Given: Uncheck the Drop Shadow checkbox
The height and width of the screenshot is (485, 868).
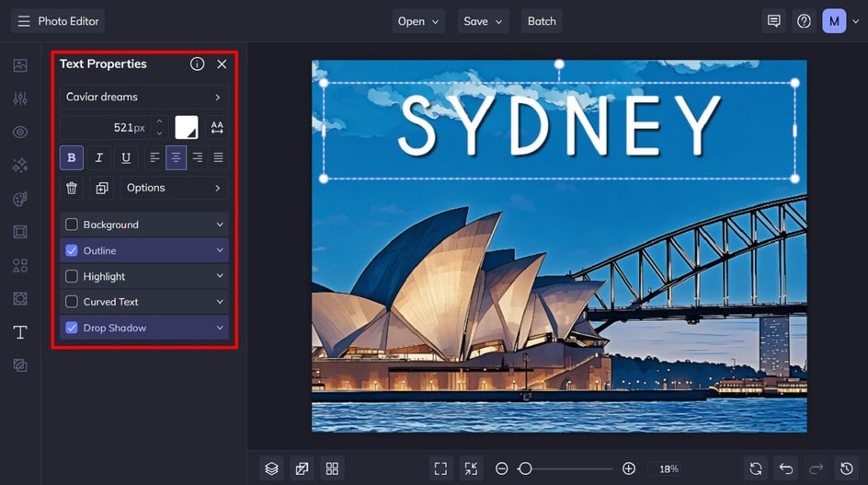Looking at the screenshot, I should tap(72, 328).
